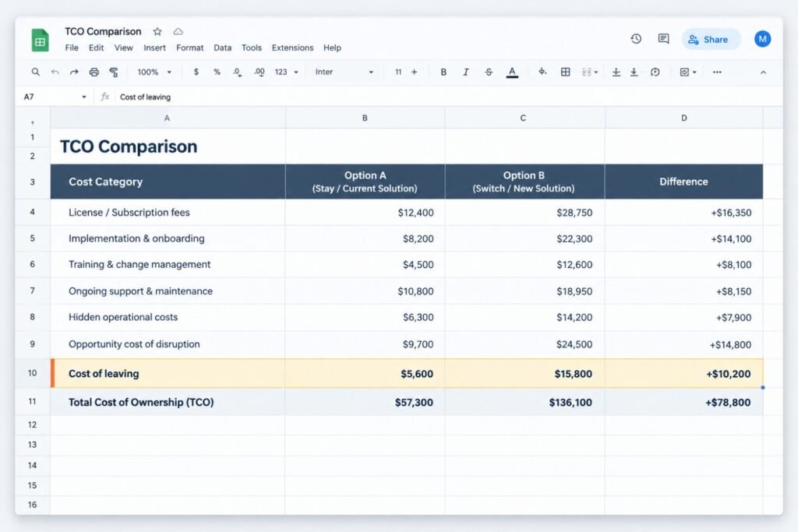The width and height of the screenshot is (798, 532).
Task: Click the TCO Comparison document title
Action: tap(103, 31)
